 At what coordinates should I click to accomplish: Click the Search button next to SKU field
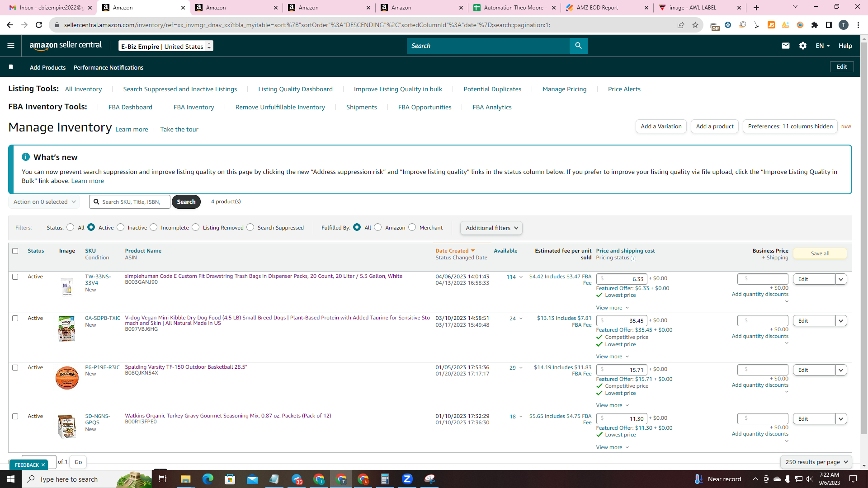click(x=186, y=202)
